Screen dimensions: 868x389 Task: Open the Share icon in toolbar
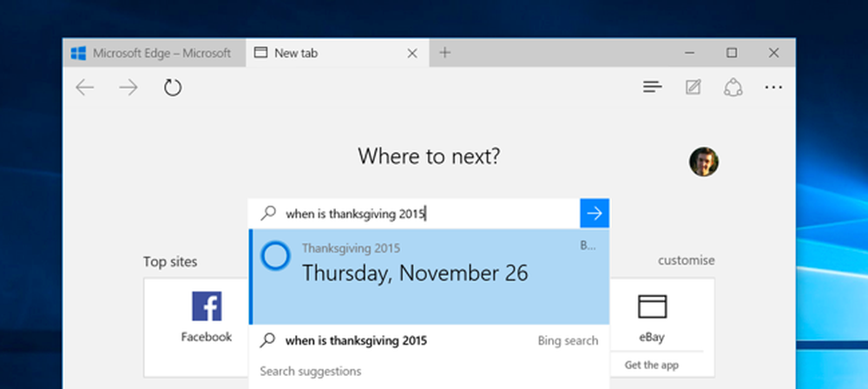[733, 87]
